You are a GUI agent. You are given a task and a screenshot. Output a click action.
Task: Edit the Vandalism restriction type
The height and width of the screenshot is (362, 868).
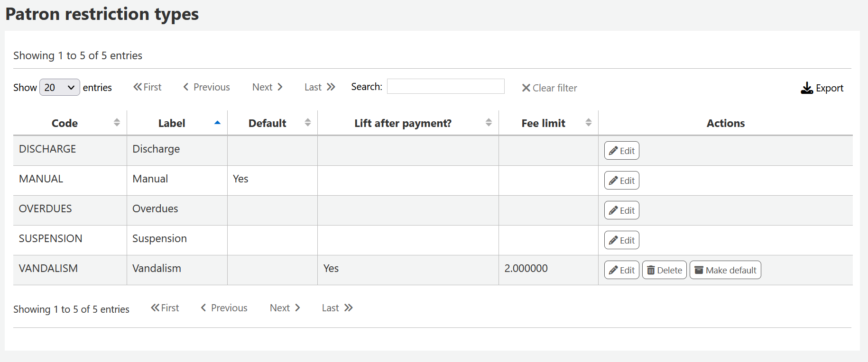pyautogui.click(x=621, y=270)
